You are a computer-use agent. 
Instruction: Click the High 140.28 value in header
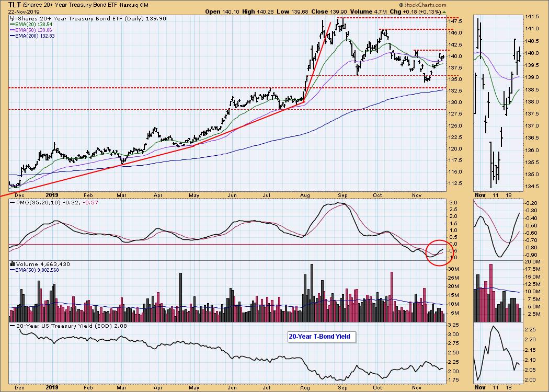258,11
